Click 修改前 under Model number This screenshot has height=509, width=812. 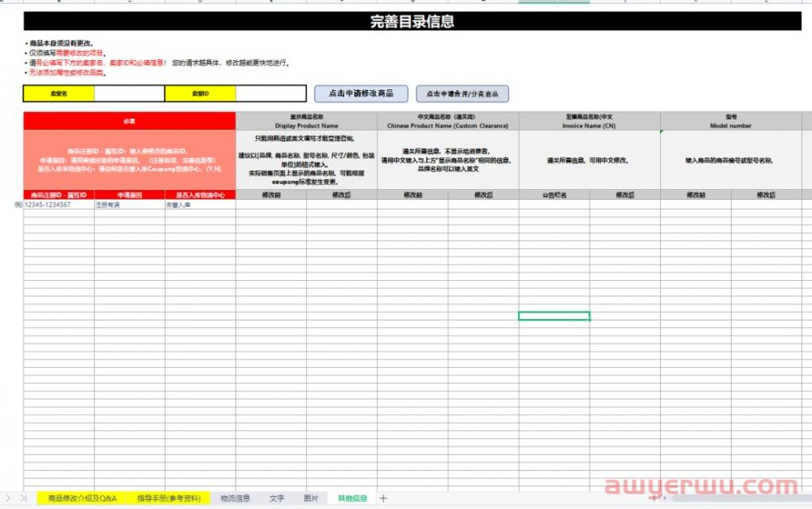point(696,195)
